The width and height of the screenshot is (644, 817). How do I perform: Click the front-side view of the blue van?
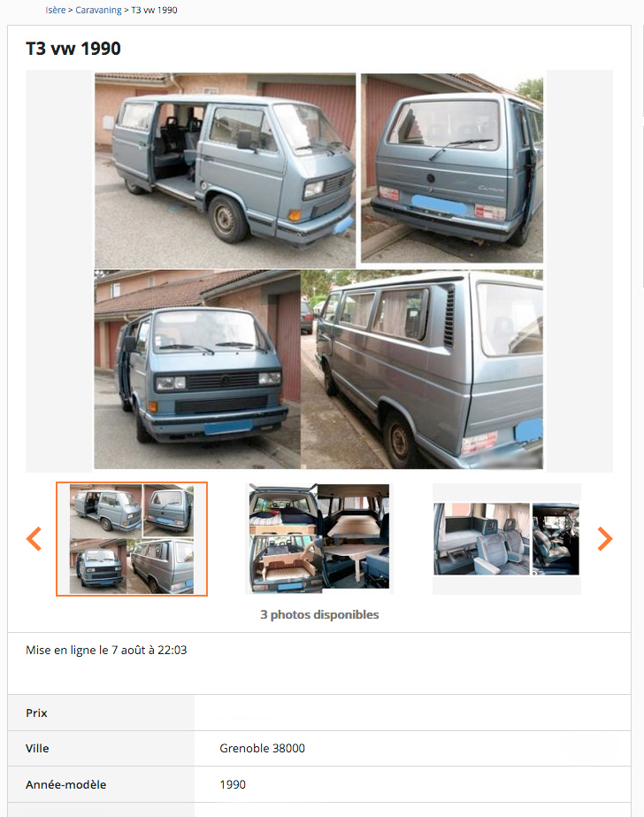225,170
